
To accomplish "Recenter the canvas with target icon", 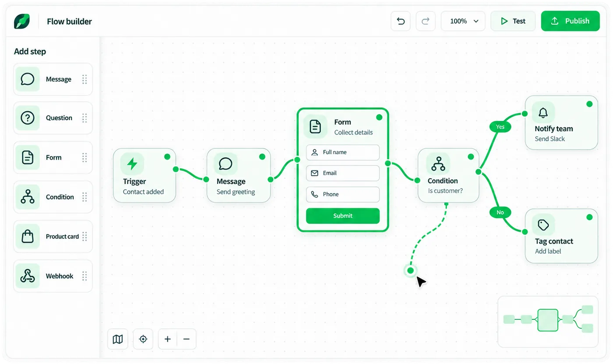I will tap(143, 339).
